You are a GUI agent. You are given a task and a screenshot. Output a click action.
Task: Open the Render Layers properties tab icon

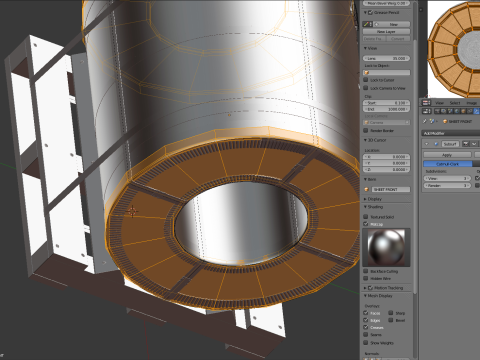tap(444, 111)
